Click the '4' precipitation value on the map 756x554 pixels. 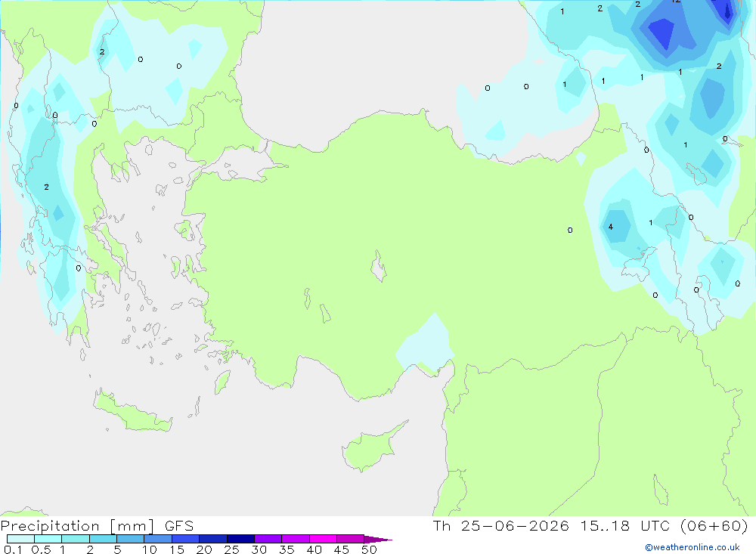click(611, 227)
